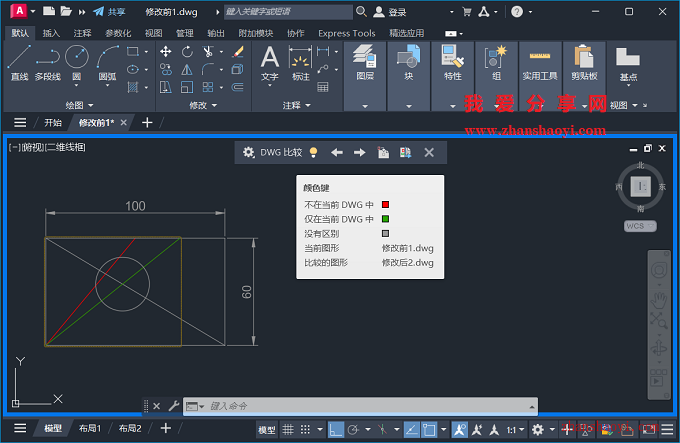Select the Arc (圆弧) tool
680x443 pixels.
[x=107, y=62]
